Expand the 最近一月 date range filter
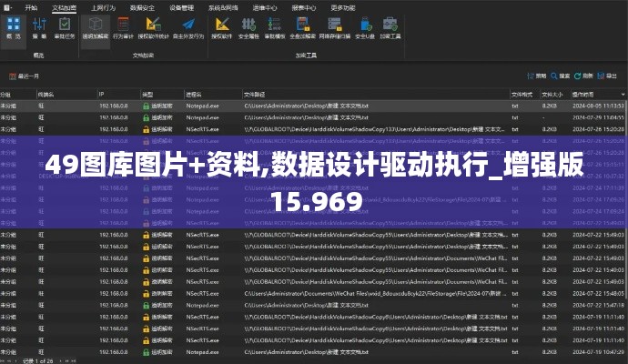 click(x=27, y=76)
